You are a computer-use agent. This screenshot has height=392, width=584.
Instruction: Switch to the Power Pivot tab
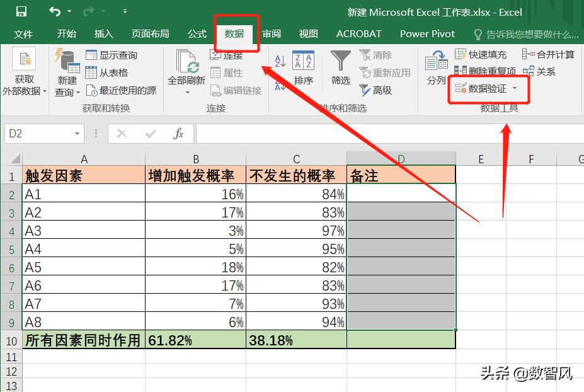[x=427, y=34]
